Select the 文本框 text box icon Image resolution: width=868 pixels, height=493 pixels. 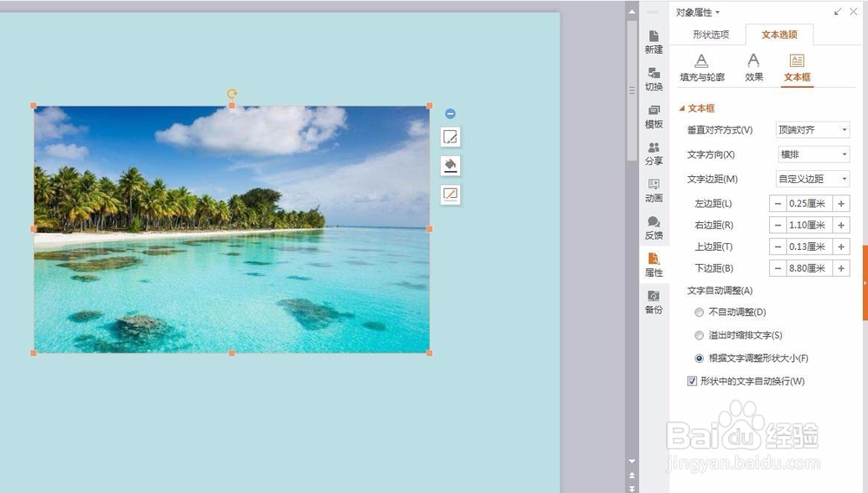tap(797, 68)
